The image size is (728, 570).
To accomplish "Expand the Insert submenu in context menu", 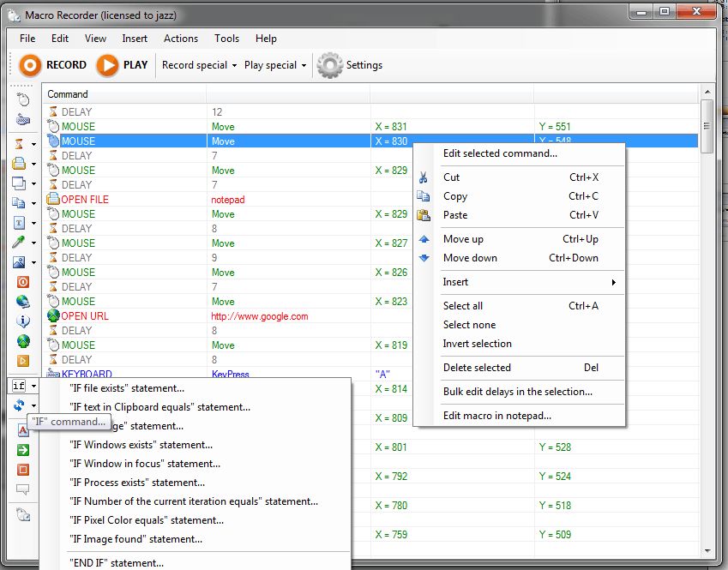I will tap(527, 282).
